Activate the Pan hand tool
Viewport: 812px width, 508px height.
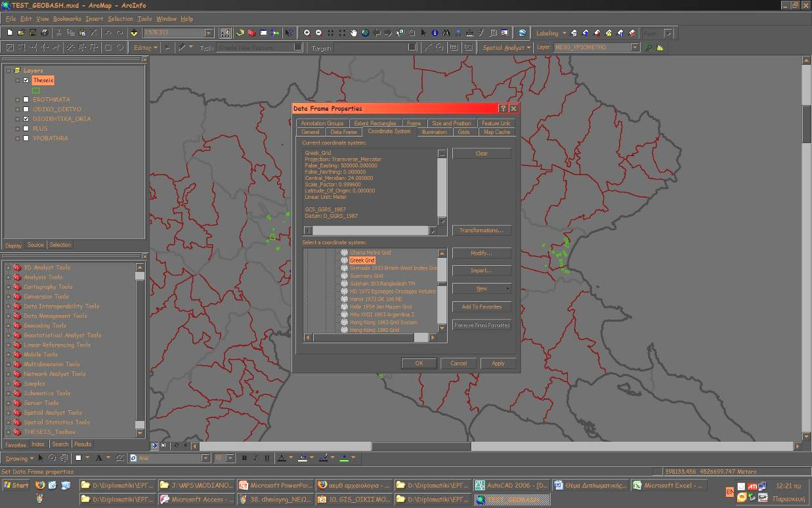pyautogui.click(x=353, y=32)
